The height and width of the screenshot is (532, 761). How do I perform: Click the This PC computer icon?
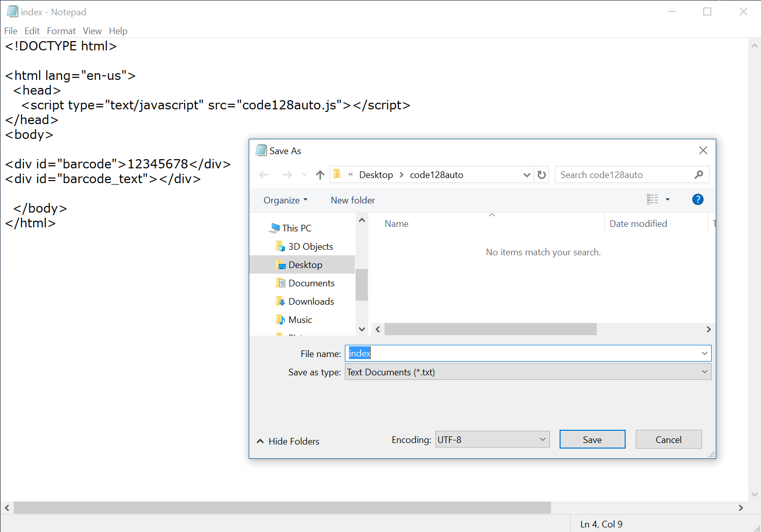[x=275, y=228]
